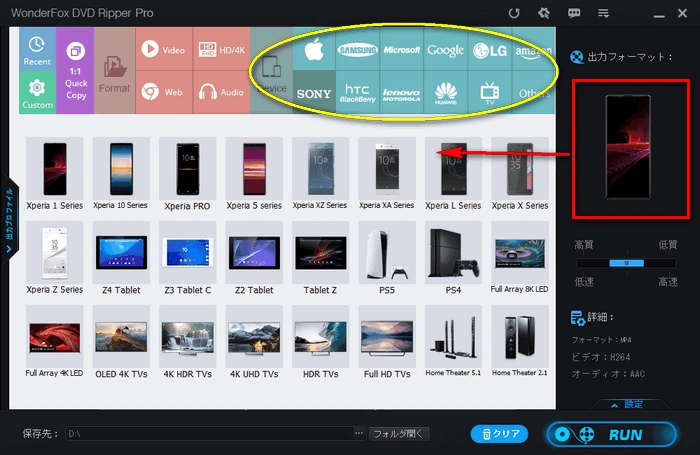
Task: Open the Recent profiles tile
Action: (x=37, y=48)
